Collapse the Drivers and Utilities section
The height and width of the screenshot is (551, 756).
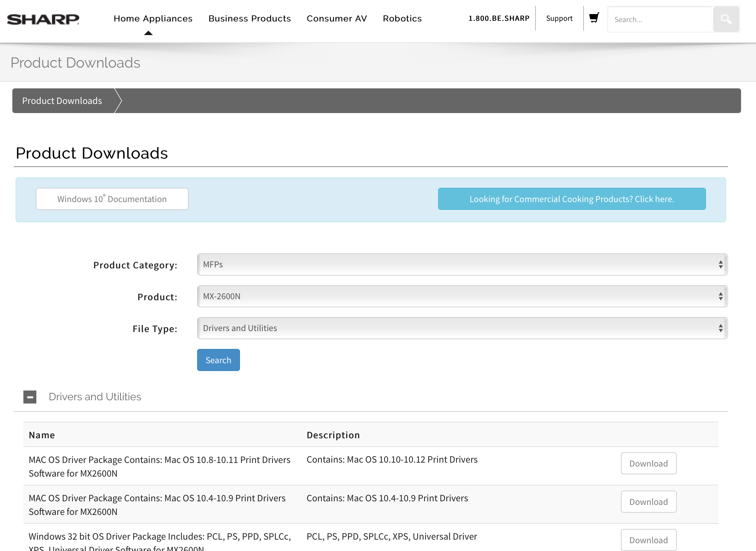[30, 397]
